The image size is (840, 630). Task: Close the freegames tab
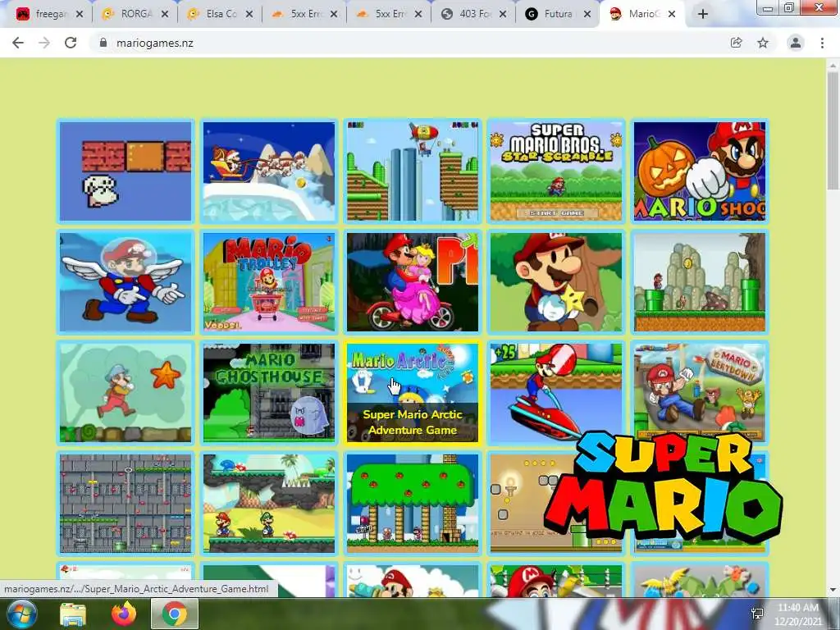80,15
